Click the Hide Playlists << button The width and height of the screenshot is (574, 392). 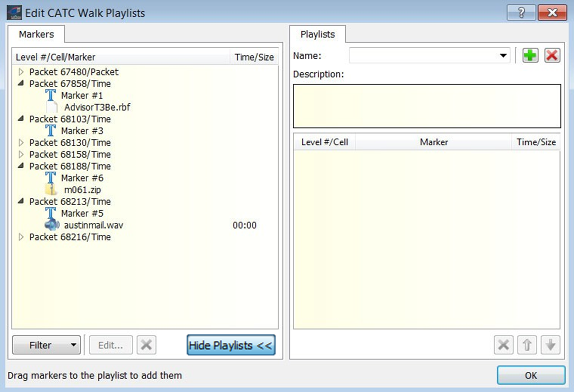point(231,345)
